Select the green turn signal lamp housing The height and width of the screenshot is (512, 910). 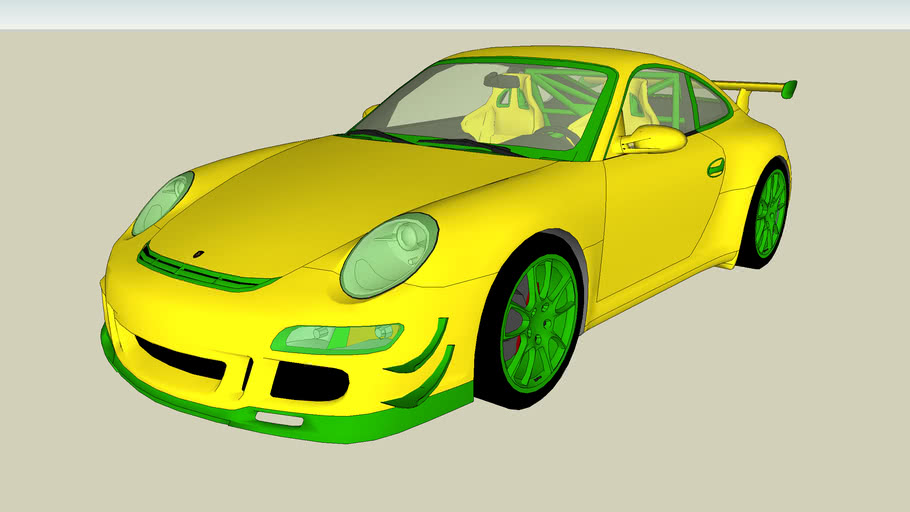coord(336,338)
